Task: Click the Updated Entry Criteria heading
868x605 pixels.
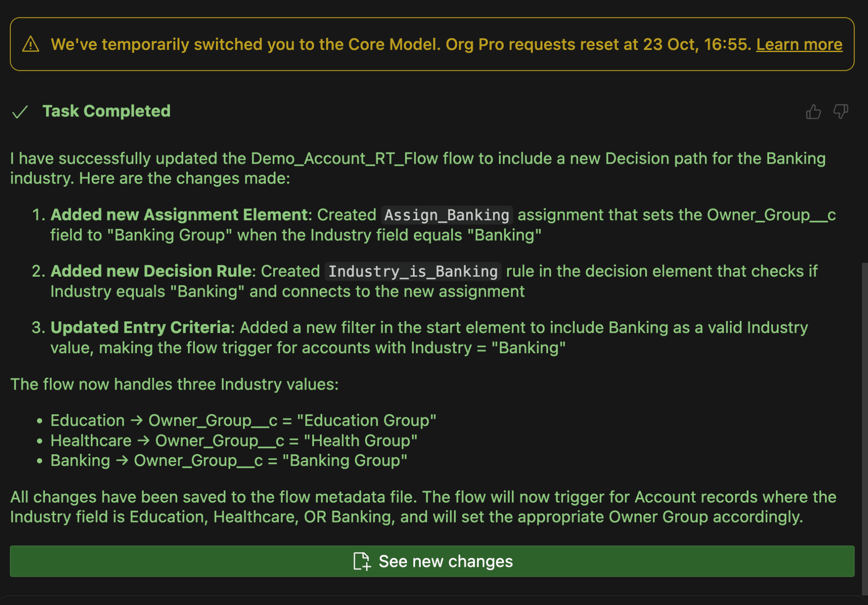Action: click(x=140, y=327)
